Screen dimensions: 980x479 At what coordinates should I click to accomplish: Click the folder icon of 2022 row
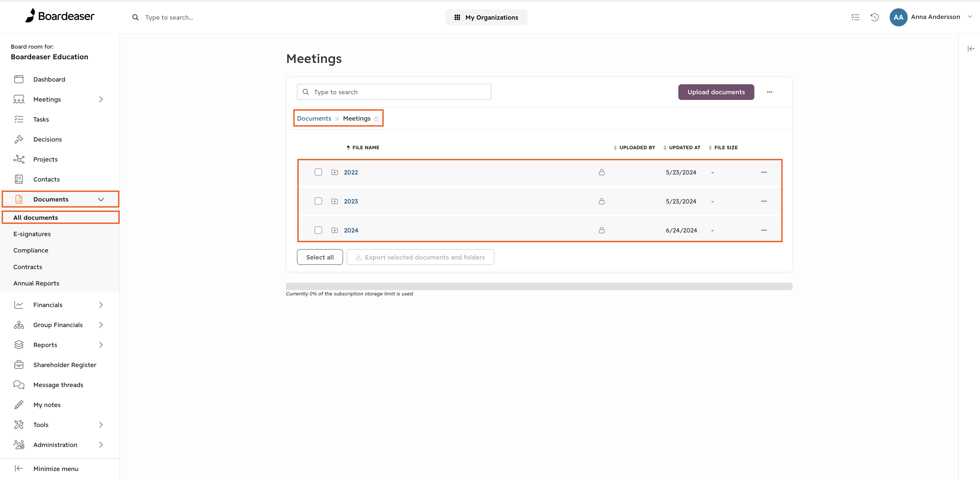tap(334, 172)
